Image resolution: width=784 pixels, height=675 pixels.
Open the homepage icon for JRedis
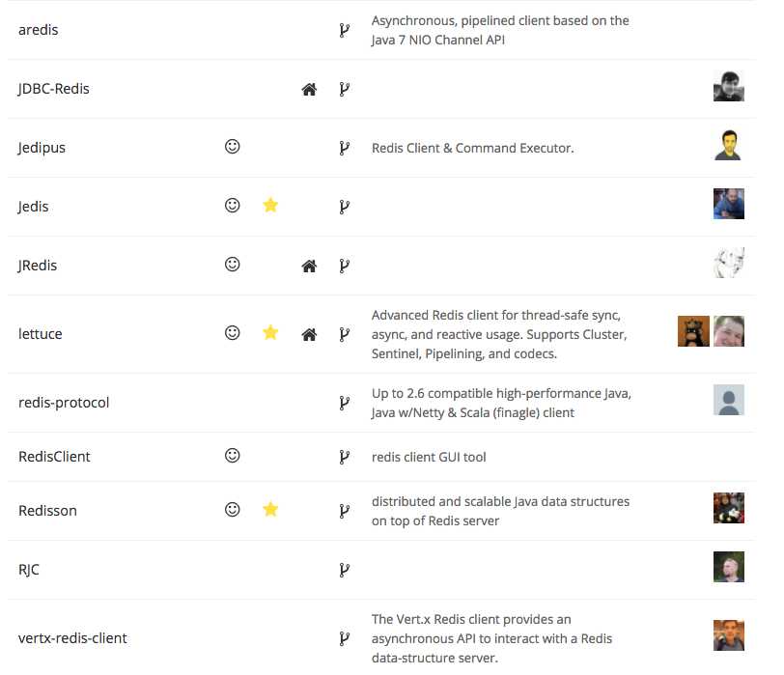[x=309, y=266]
